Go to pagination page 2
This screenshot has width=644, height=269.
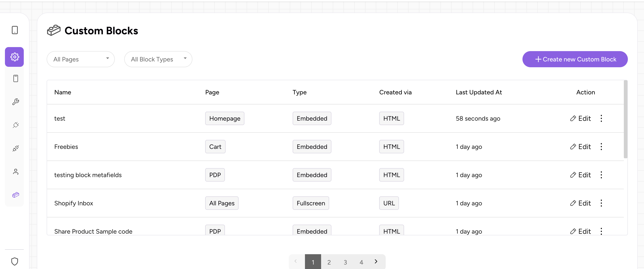pyautogui.click(x=329, y=262)
